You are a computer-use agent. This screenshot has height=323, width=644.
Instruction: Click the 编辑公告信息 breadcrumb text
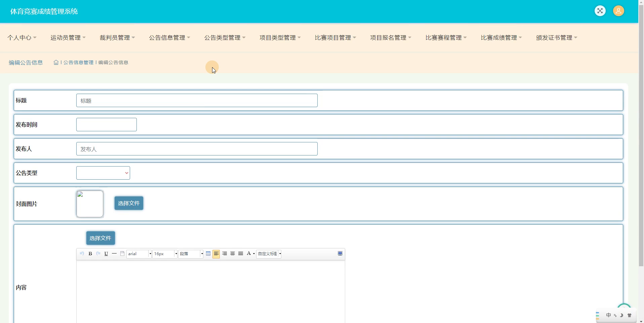[113, 62]
